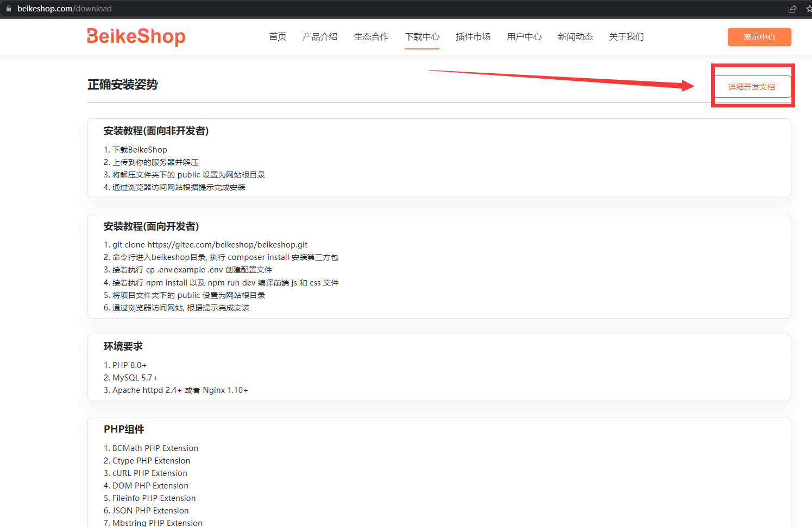Click the lock icon in address bar

[x=8, y=9]
